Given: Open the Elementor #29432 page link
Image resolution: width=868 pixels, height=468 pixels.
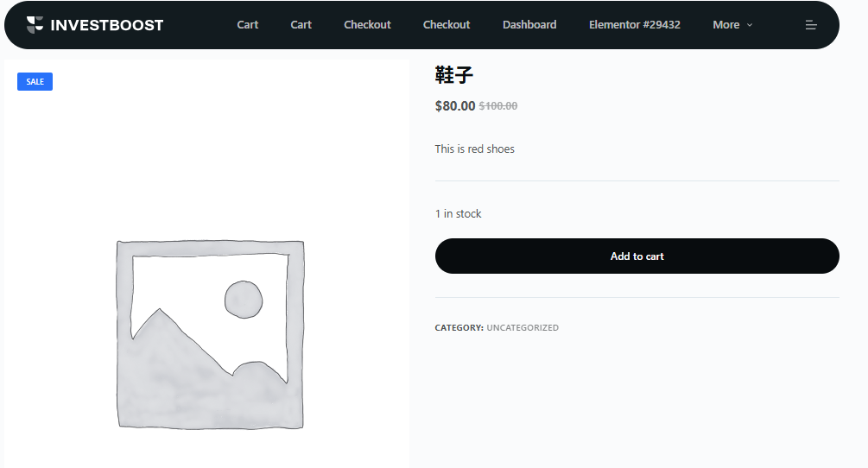Looking at the screenshot, I should pos(635,25).
